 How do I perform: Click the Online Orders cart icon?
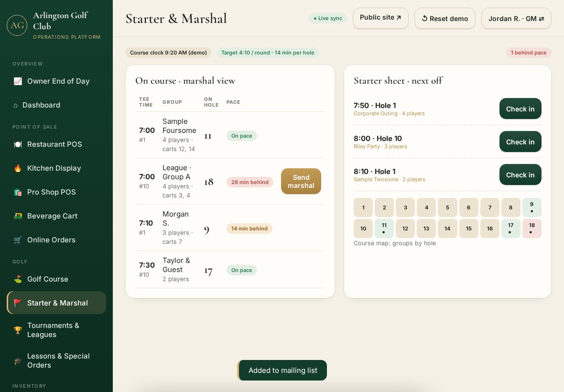coord(18,240)
